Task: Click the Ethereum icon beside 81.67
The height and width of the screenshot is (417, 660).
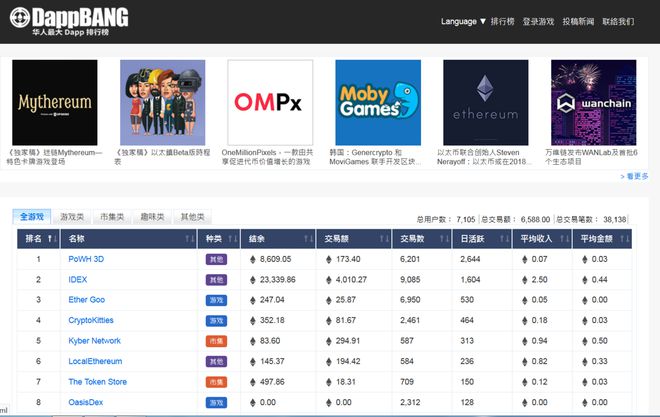Action: coord(329,321)
